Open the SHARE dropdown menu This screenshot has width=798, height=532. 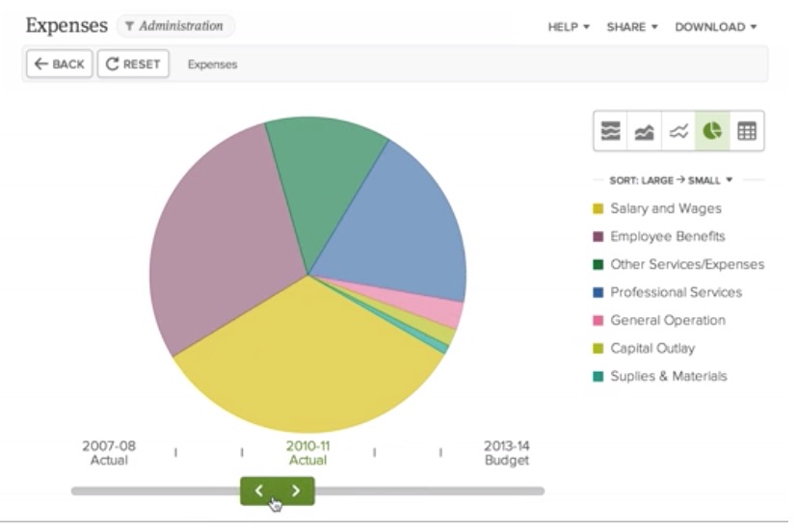pos(632,27)
